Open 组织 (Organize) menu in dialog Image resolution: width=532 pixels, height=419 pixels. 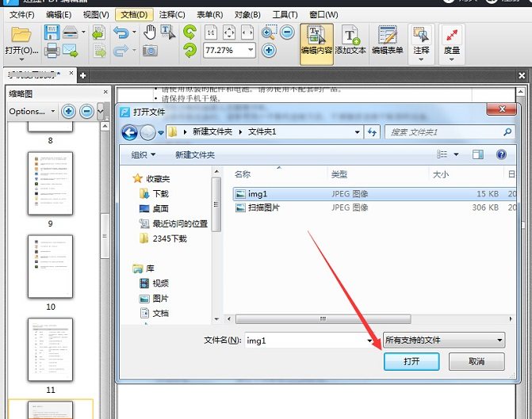pos(144,155)
